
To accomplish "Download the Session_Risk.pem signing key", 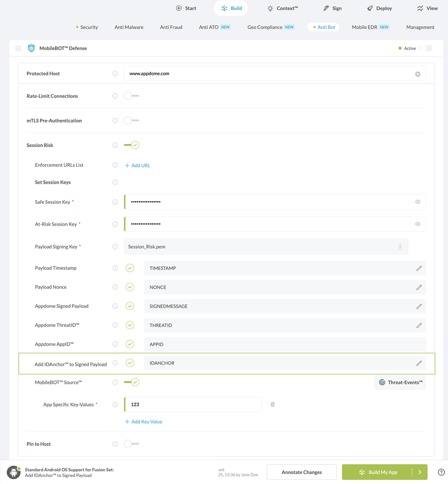I will point(400,246).
